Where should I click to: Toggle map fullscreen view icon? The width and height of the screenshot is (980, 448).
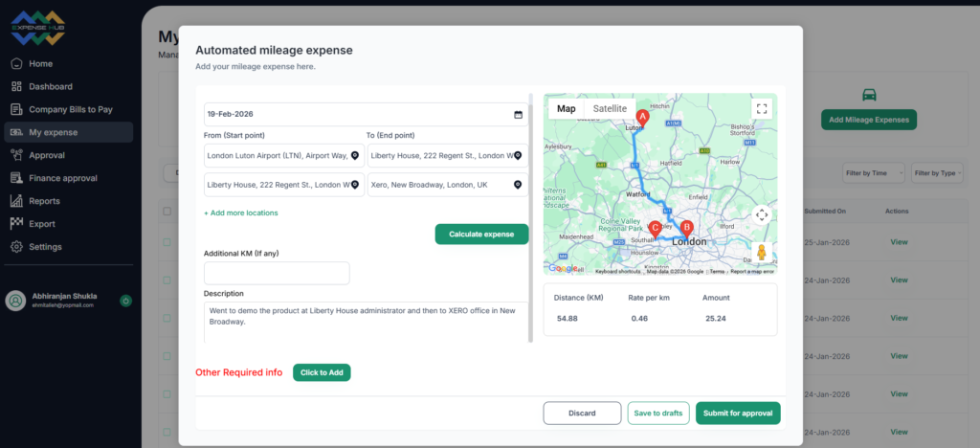761,109
